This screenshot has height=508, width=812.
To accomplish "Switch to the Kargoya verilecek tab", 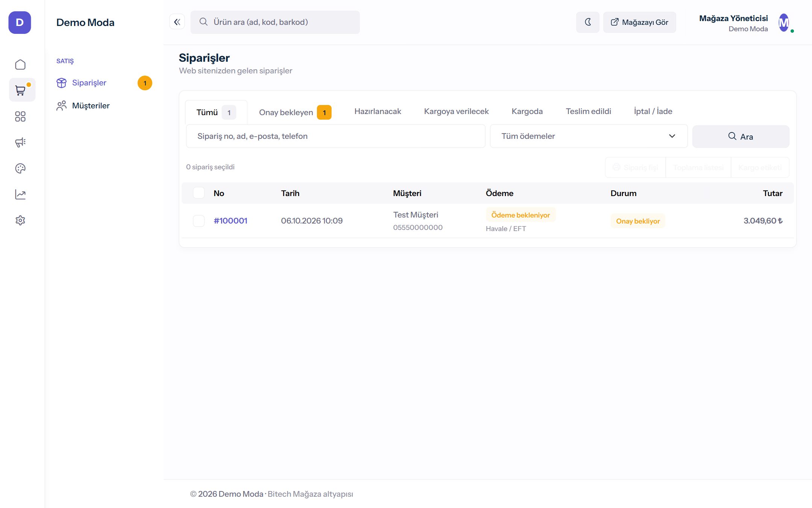I will click(x=456, y=111).
